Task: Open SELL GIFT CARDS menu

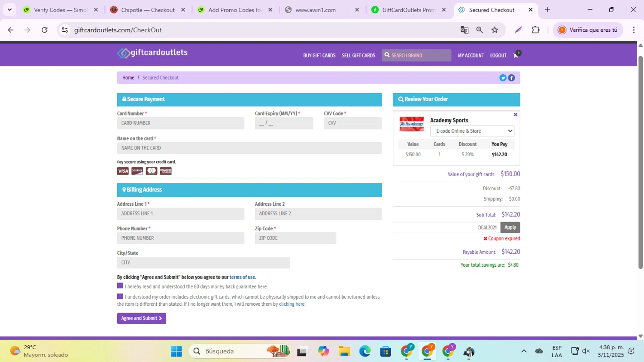Action: coord(358,55)
